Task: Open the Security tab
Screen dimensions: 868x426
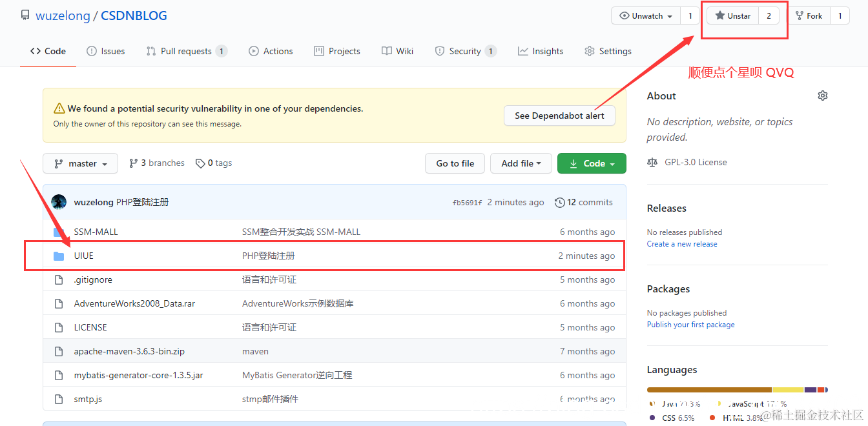Action: [x=466, y=51]
